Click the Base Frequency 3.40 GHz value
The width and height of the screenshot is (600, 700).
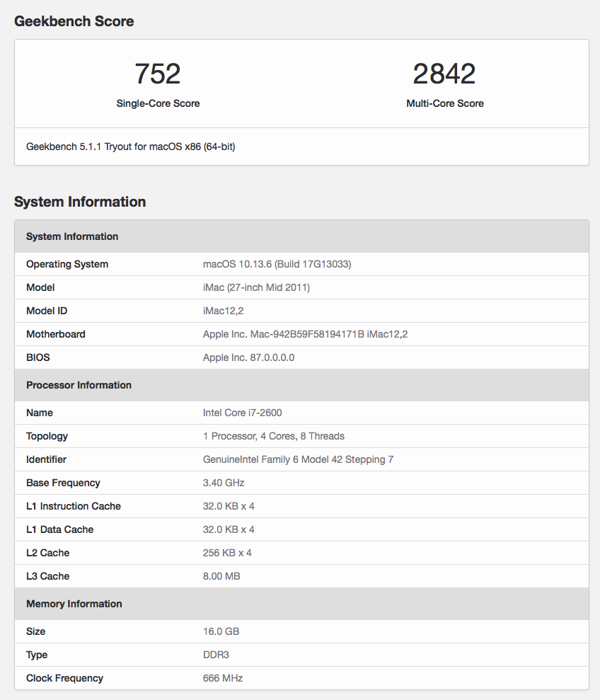[224, 483]
